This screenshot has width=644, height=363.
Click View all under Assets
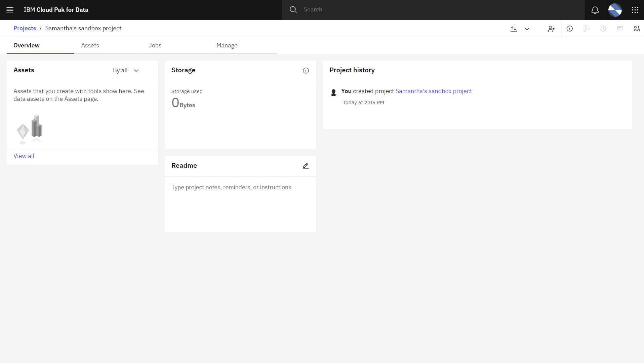24,156
